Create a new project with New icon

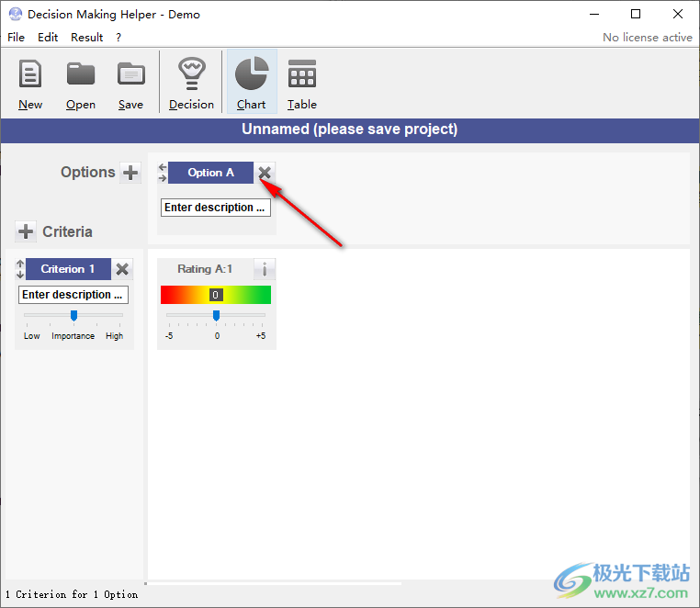[x=30, y=83]
